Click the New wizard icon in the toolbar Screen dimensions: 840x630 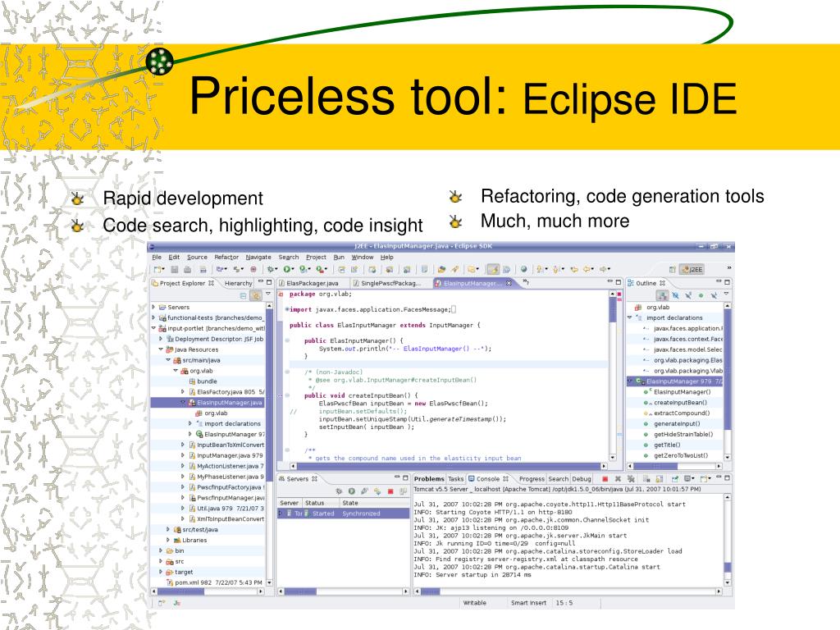click(157, 269)
